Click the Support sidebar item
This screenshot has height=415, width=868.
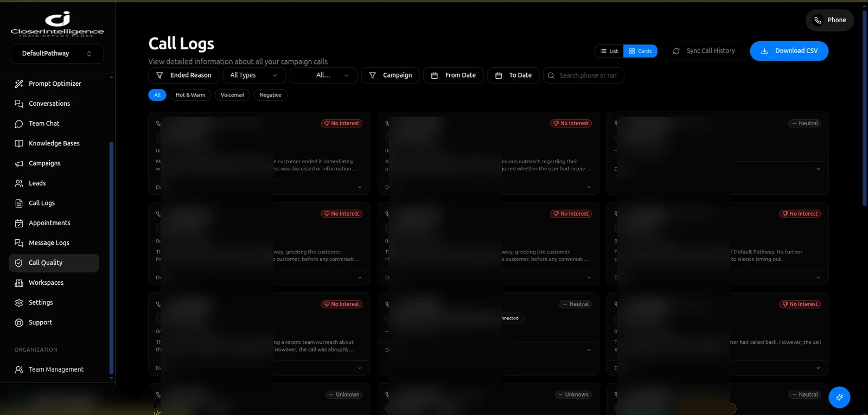pos(54,322)
